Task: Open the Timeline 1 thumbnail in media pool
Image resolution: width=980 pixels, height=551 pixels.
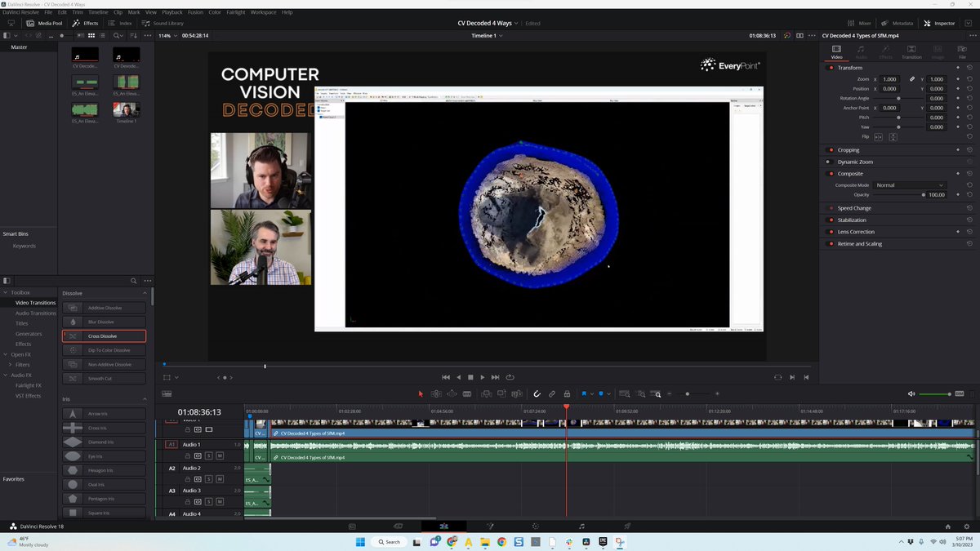Action: 126,109
